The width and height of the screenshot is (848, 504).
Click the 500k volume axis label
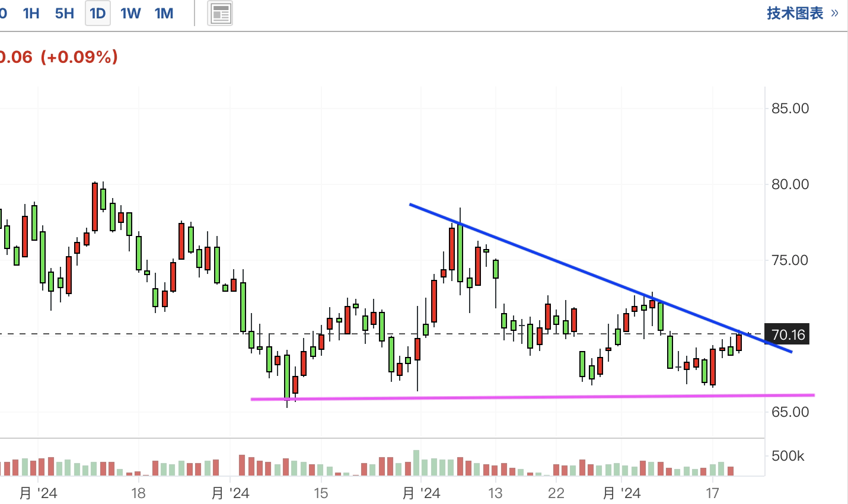[x=788, y=456]
